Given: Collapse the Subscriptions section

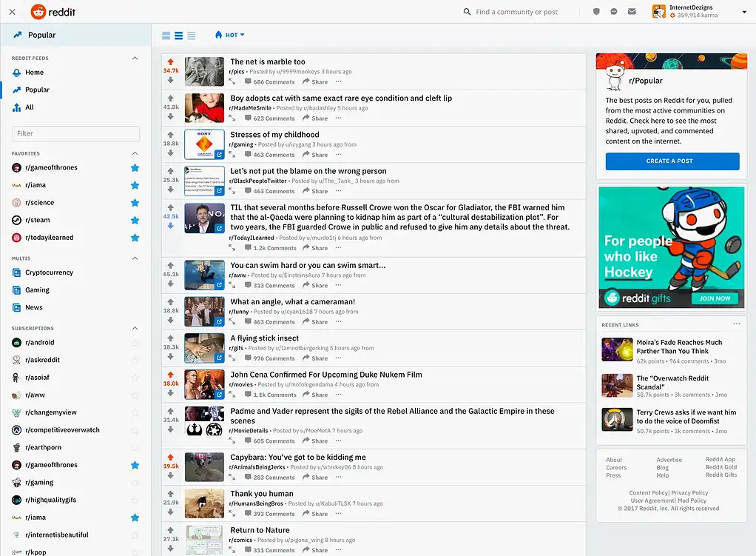Looking at the screenshot, I should point(135,328).
